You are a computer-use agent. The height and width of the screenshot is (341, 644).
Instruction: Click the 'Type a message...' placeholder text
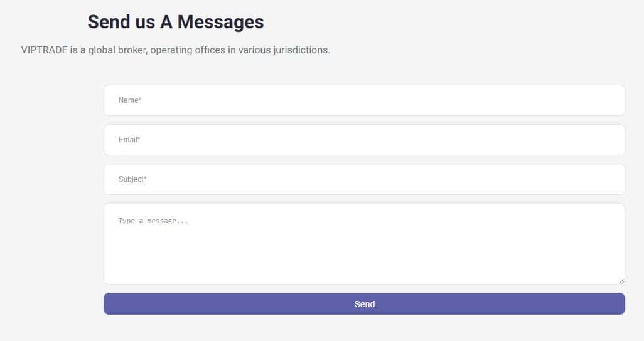[x=153, y=221]
